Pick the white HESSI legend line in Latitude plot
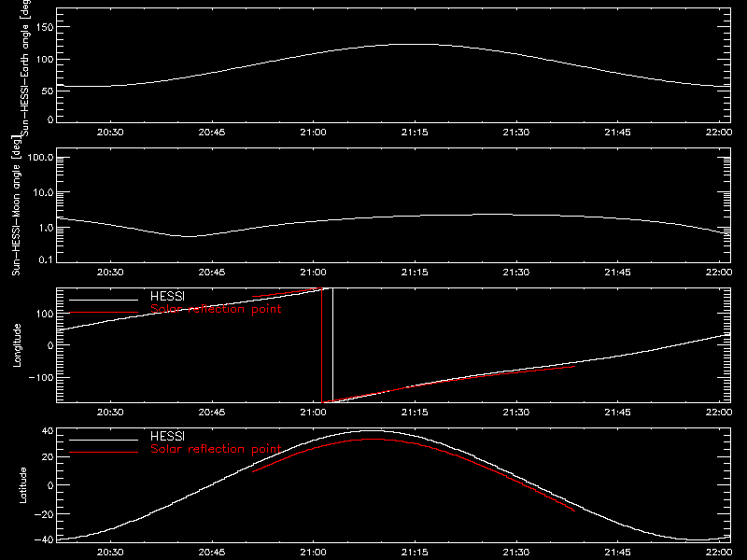The height and width of the screenshot is (560, 747). [104, 440]
